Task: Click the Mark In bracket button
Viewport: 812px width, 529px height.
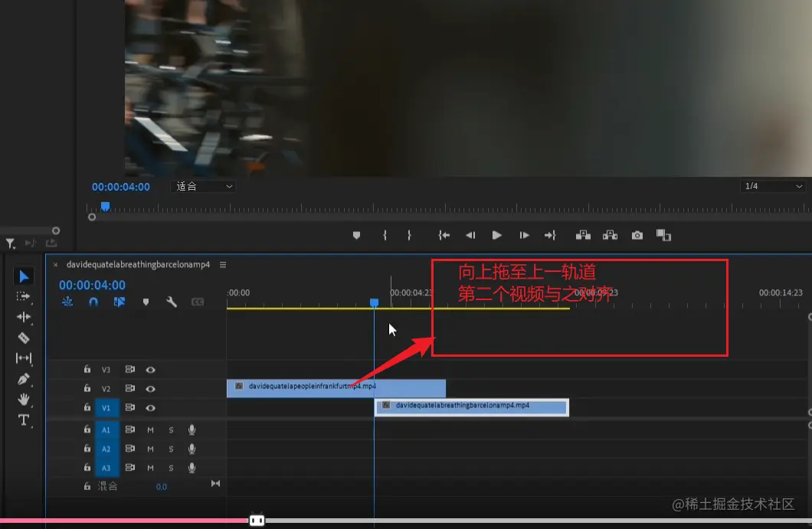Action: pos(385,236)
